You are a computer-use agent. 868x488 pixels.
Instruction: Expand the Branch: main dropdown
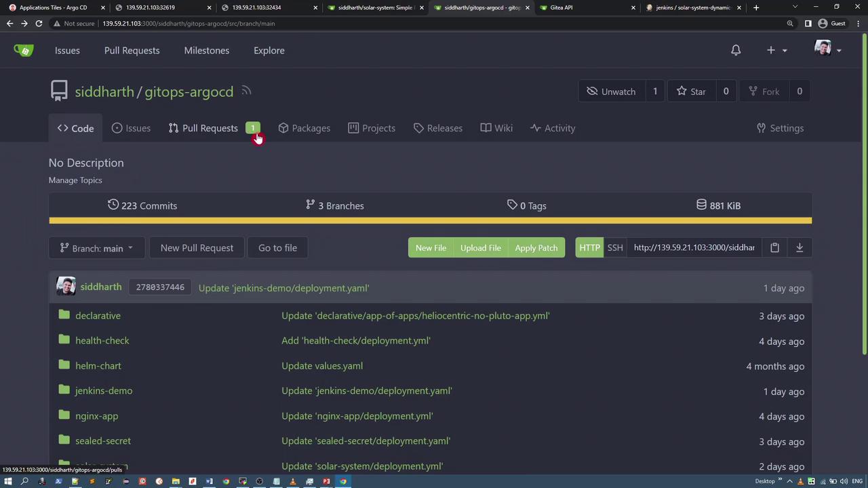tap(97, 248)
